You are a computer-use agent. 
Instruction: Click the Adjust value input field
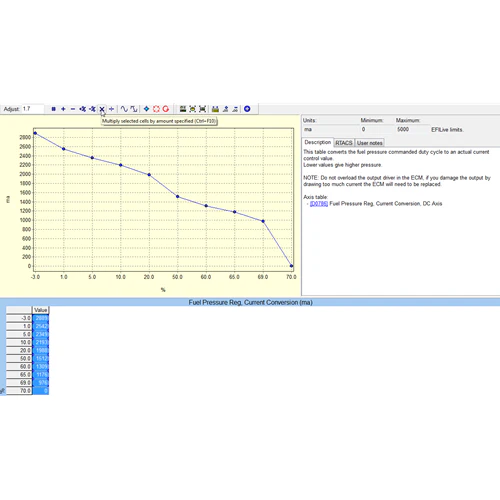(33, 109)
